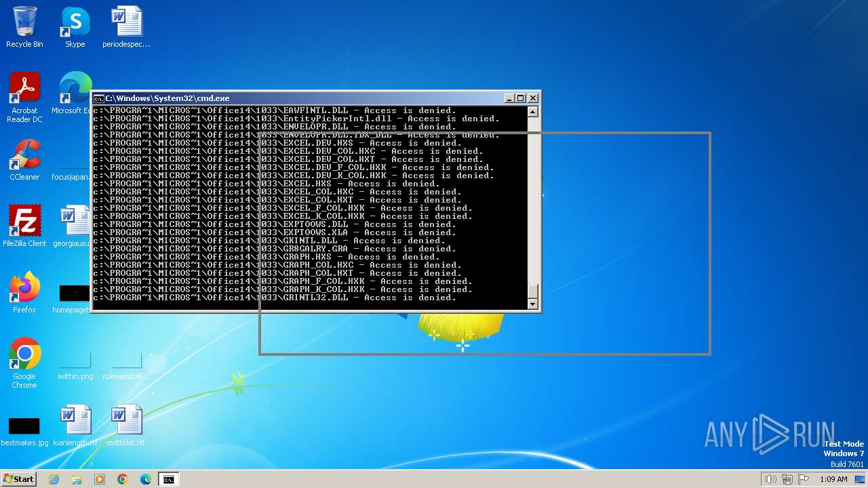Open the loanlength.rtf document

point(75,426)
